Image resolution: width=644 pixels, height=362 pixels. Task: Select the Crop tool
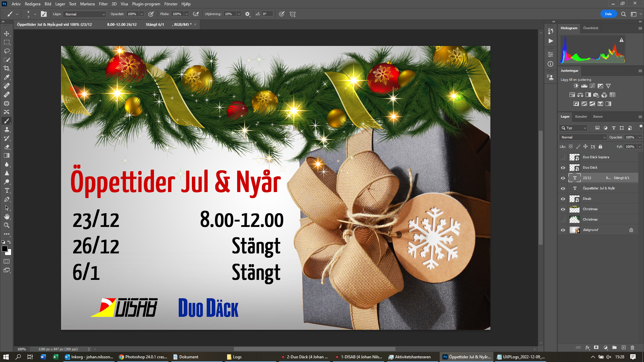6,68
